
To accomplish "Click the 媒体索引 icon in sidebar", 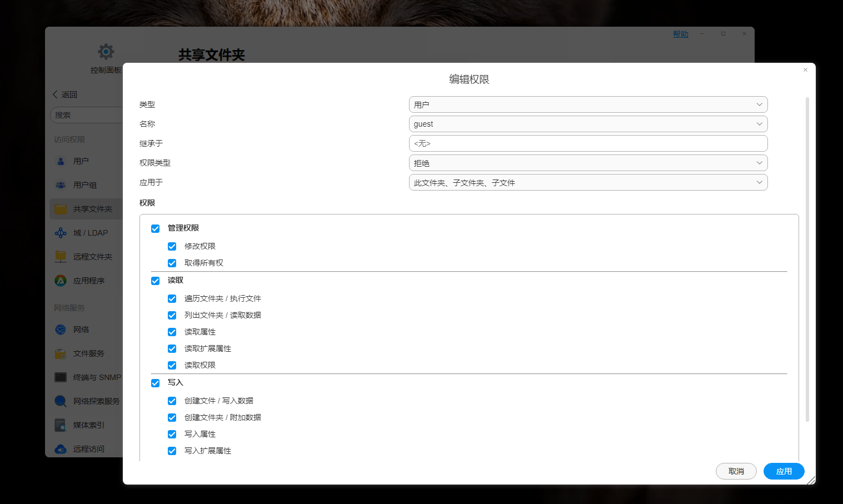I will [61, 425].
